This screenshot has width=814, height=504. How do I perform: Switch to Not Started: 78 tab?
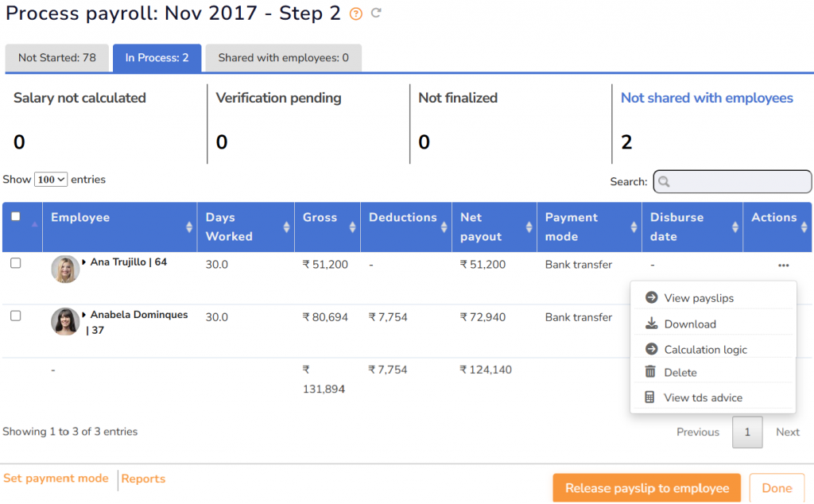57,58
